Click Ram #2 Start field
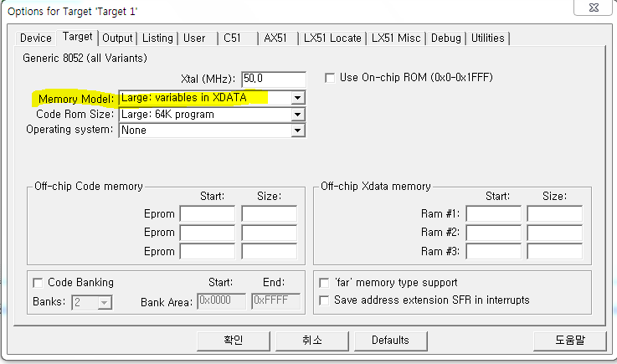 pyautogui.click(x=493, y=233)
